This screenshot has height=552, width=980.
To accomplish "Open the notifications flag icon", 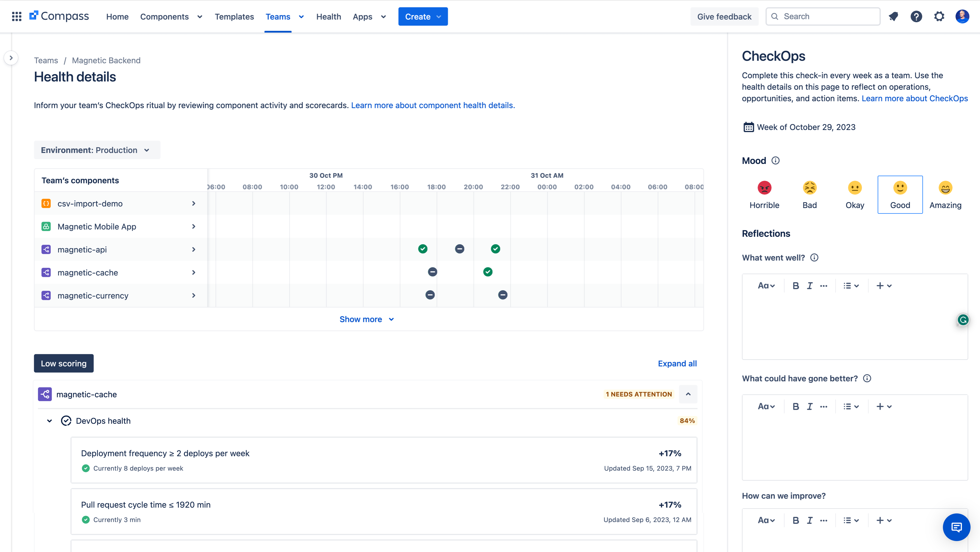I will coord(893,16).
